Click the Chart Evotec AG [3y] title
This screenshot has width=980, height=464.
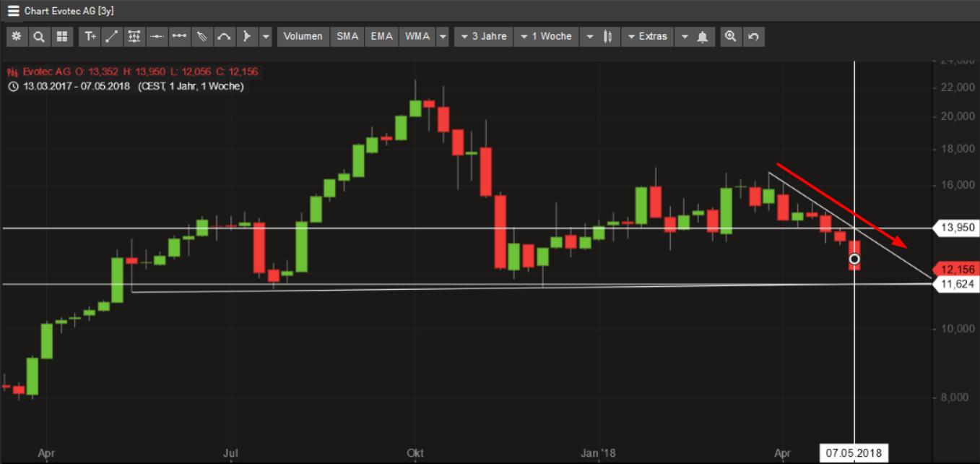point(69,12)
